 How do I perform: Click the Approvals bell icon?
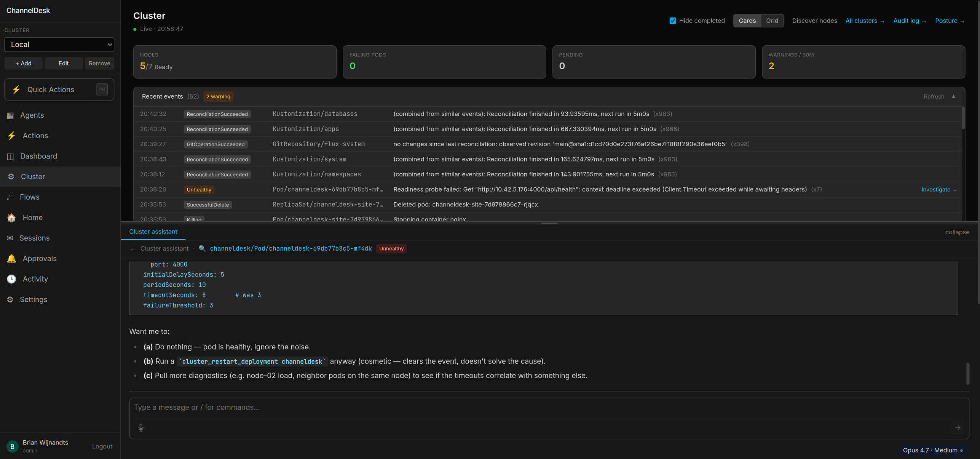tap(11, 259)
